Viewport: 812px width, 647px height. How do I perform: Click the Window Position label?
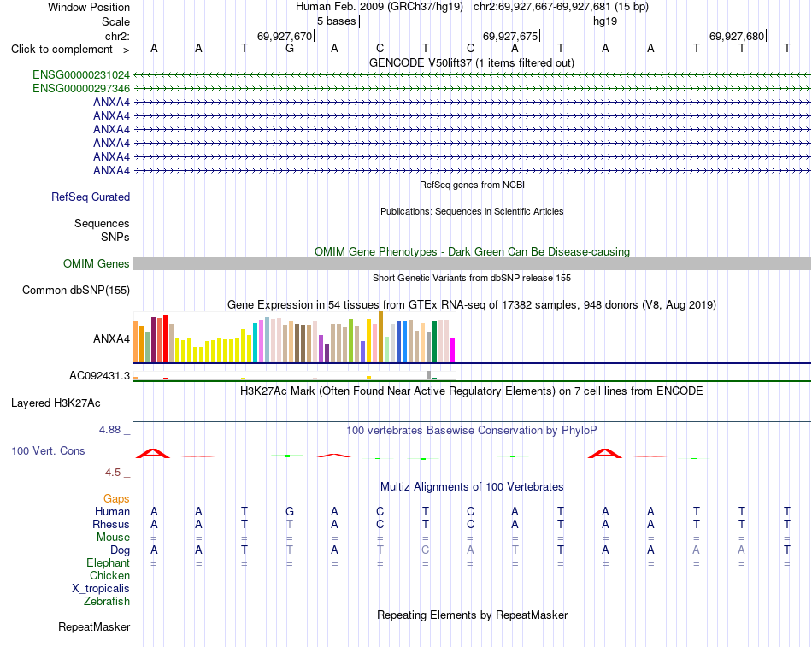(x=89, y=7)
